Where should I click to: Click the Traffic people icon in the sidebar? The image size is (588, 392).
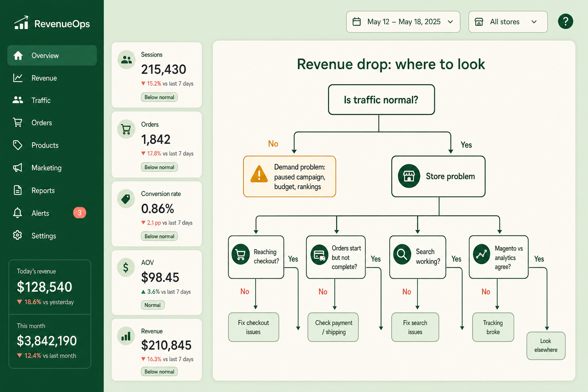coord(18,100)
